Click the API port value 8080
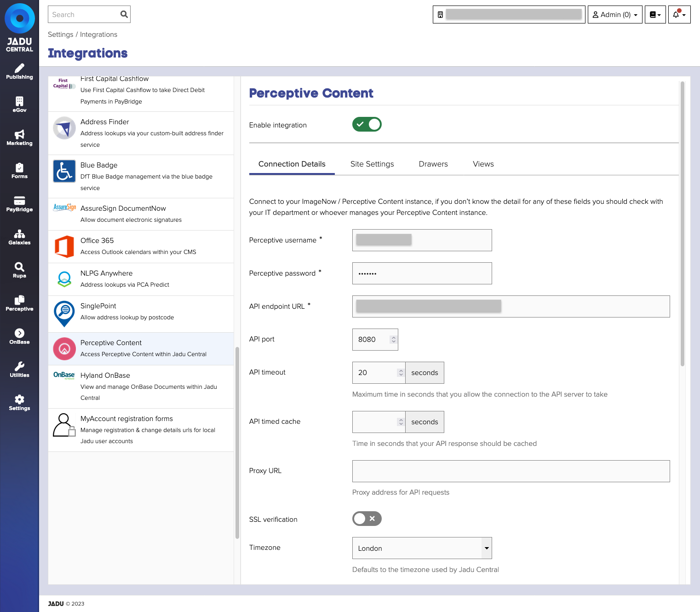The image size is (700, 612). click(x=367, y=340)
